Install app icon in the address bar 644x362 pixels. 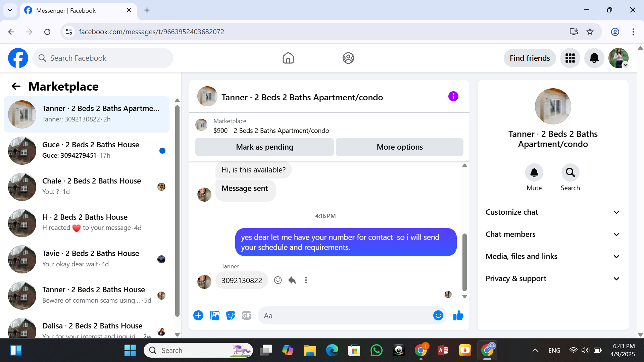point(574,32)
